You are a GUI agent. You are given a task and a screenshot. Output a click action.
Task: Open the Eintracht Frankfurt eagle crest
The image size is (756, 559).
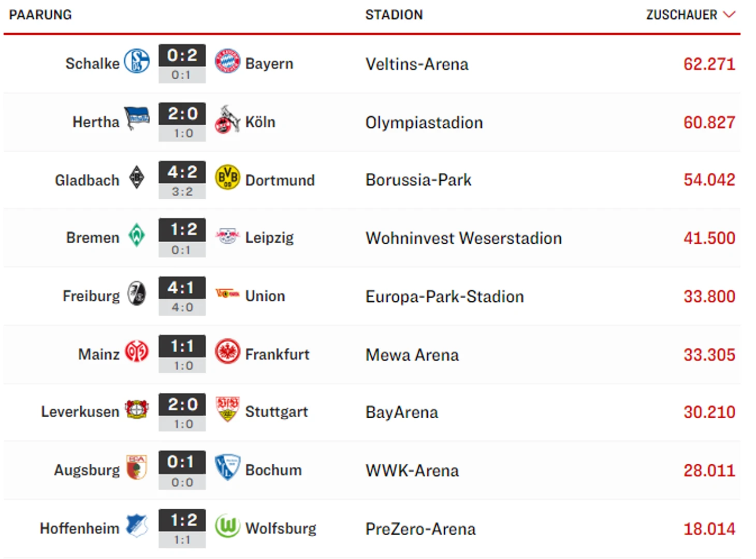pos(227,351)
